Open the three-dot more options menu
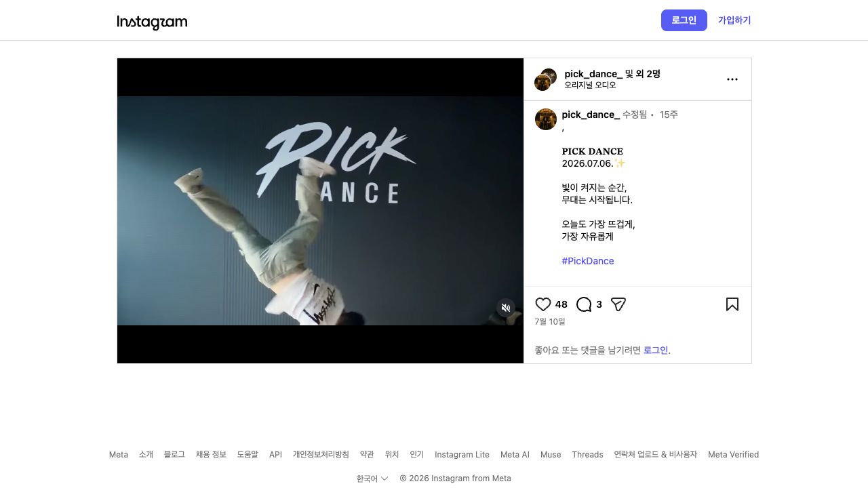The width and height of the screenshot is (868, 488). 732,79
